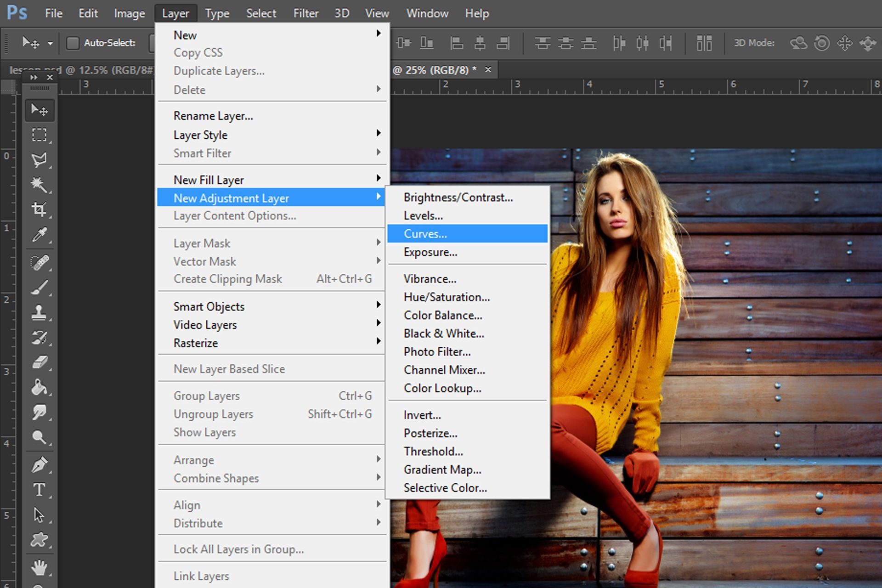Select the Pen tool
The image size is (882, 588).
tap(40, 465)
